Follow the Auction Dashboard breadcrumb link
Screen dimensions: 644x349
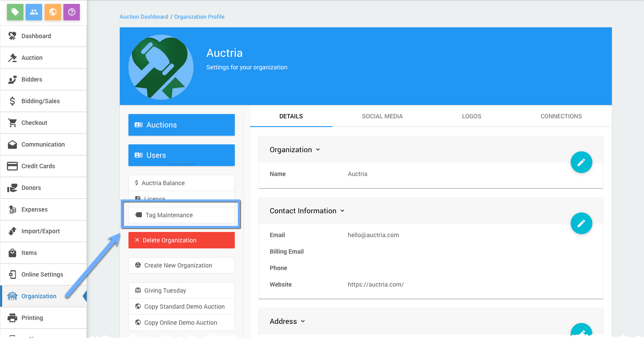pyautogui.click(x=144, y=17)
